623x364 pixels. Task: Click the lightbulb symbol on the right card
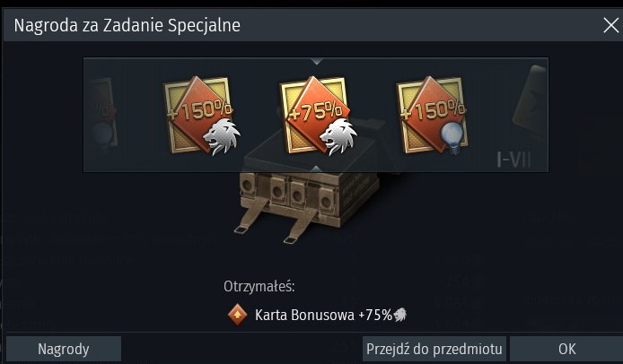point(452,138)
